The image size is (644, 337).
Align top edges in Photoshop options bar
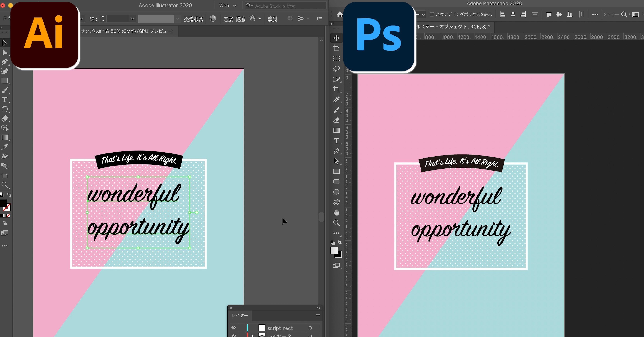point(549,15)
